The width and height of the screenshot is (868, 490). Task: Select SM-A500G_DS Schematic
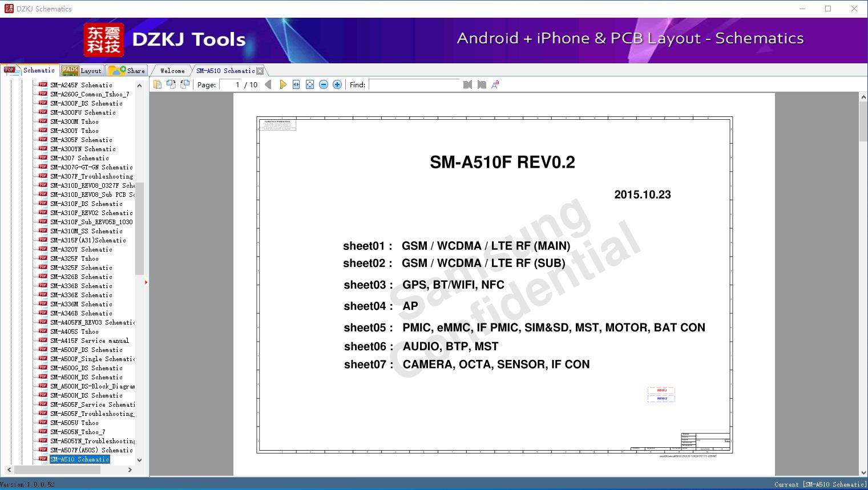point(86,368)
